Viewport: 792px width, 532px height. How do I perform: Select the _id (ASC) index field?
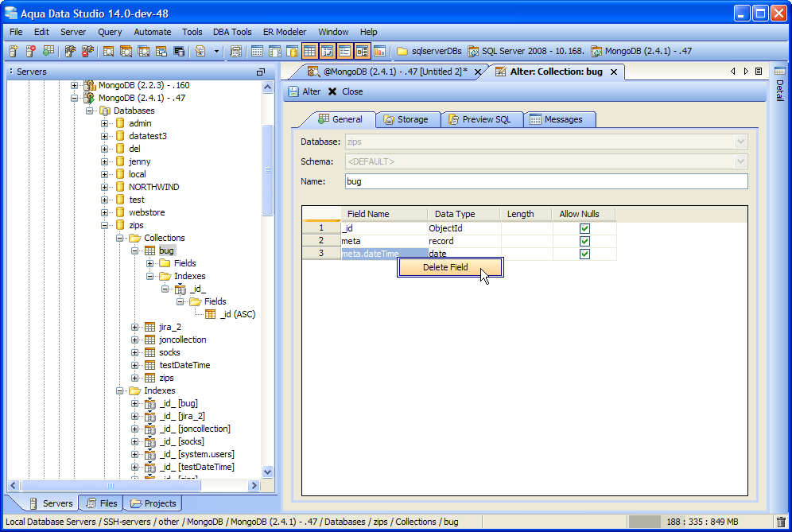[x=238, y=314]
